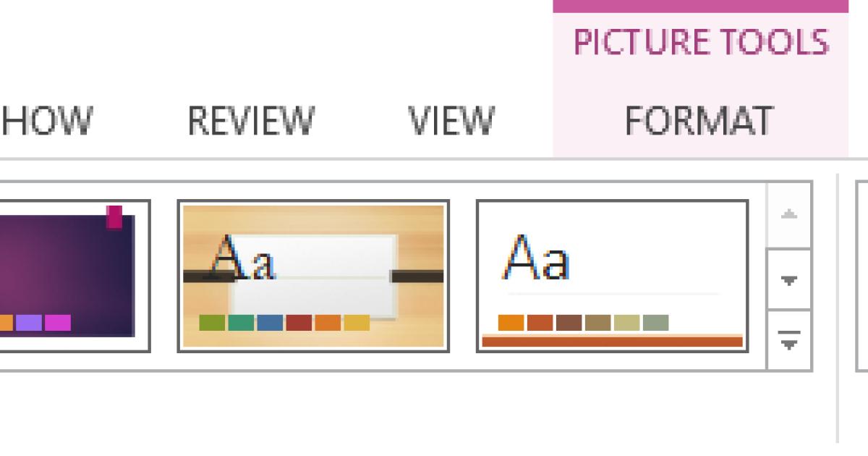Drop down the gallery row using middle arrow
Image resolution: width=868 pixels, height=456 pixels.
788,280
